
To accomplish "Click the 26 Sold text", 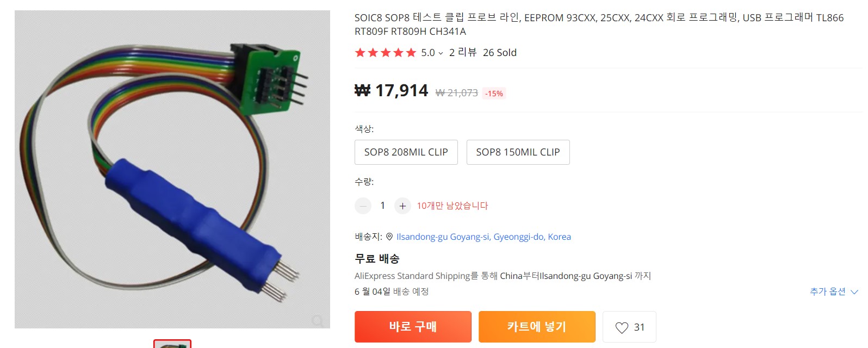I will (x=499, y=53).
